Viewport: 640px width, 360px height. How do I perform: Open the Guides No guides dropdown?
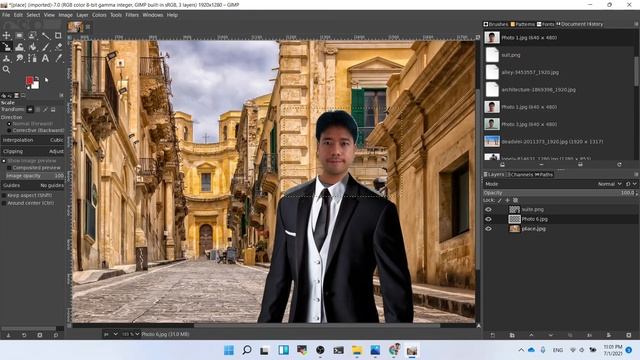[x=33, y=186]
